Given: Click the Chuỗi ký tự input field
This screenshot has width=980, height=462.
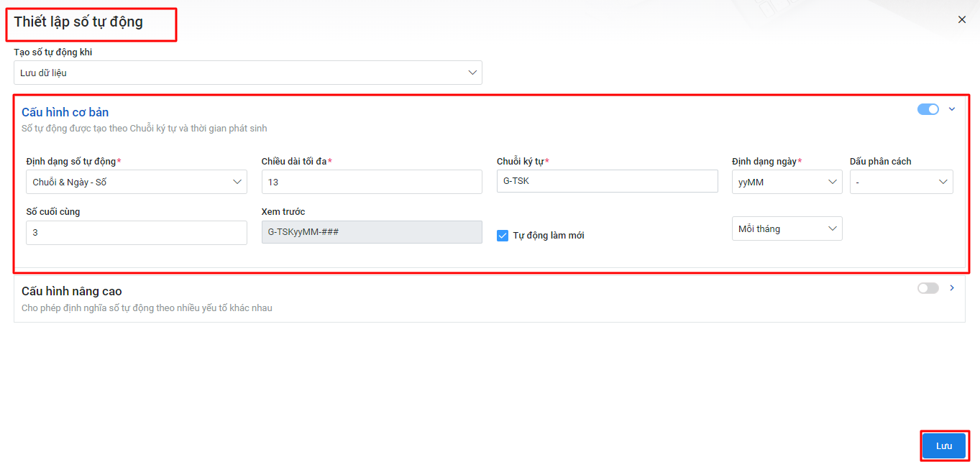Looking at the screenshot, I should click(x=608, y=181).
